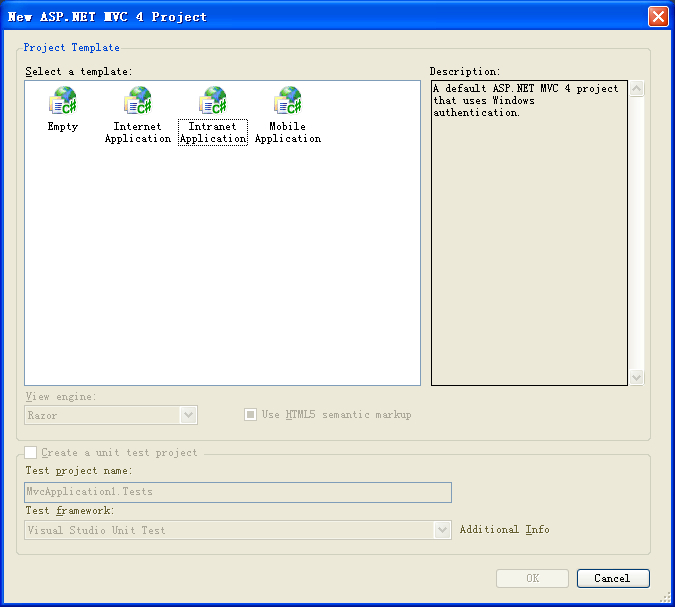Click the 'Mobile Application' label text
The image size is (675, 607).
pos(288,133)
